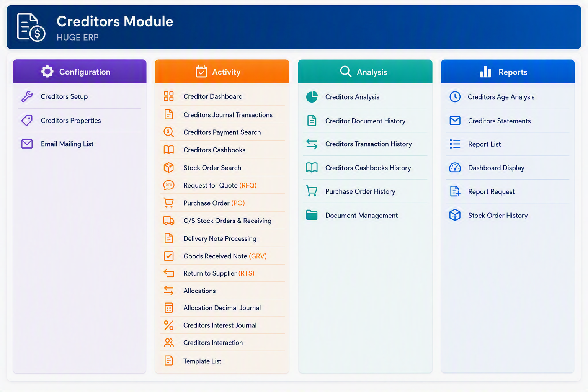Click the grid icon for Creditor Dashboard

click(x=169, y=96)
